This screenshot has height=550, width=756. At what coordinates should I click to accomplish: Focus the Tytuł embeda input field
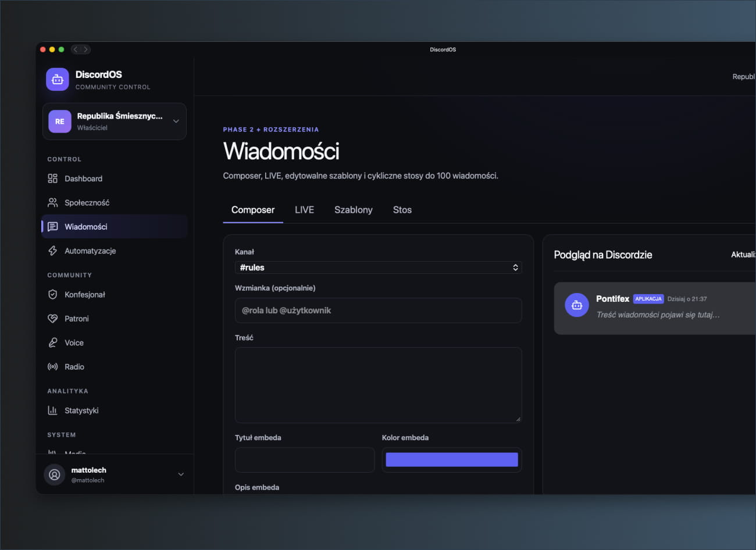tap(305, 460)
